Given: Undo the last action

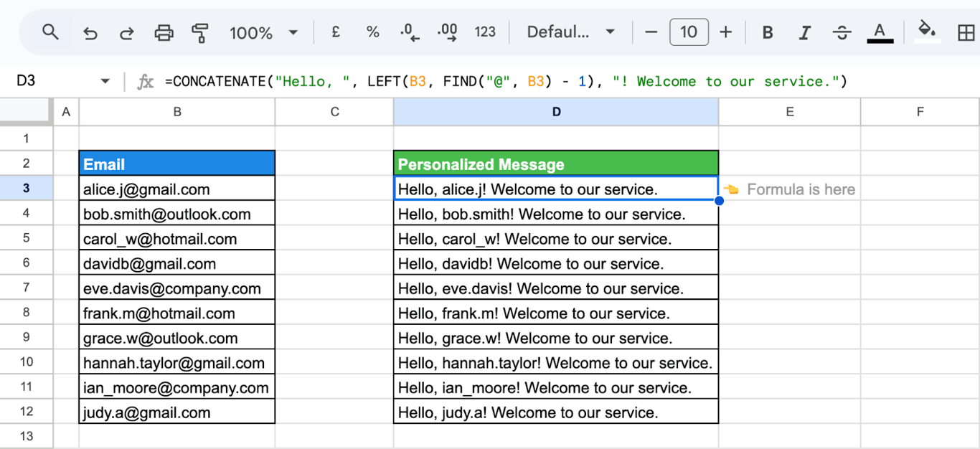Looking at the screenshot, I should pos(90,32).
